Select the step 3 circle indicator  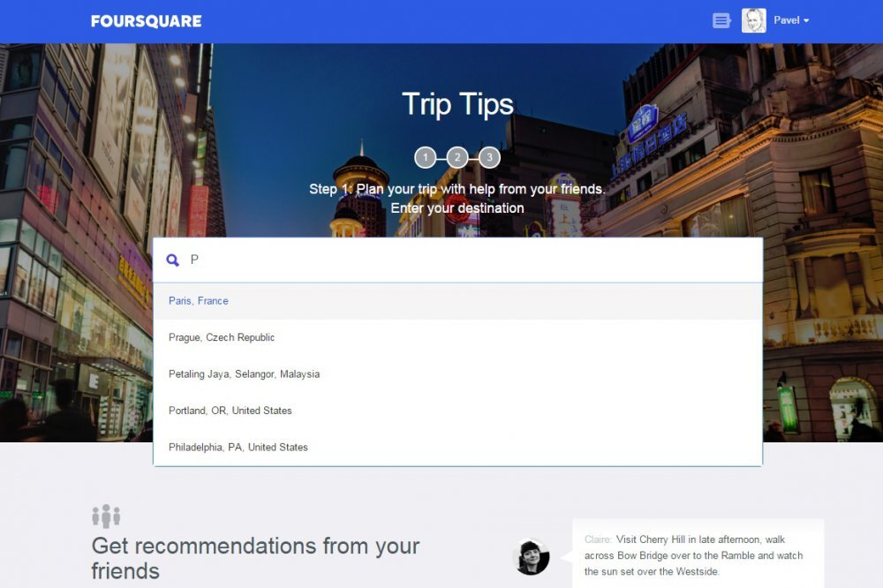490,156
